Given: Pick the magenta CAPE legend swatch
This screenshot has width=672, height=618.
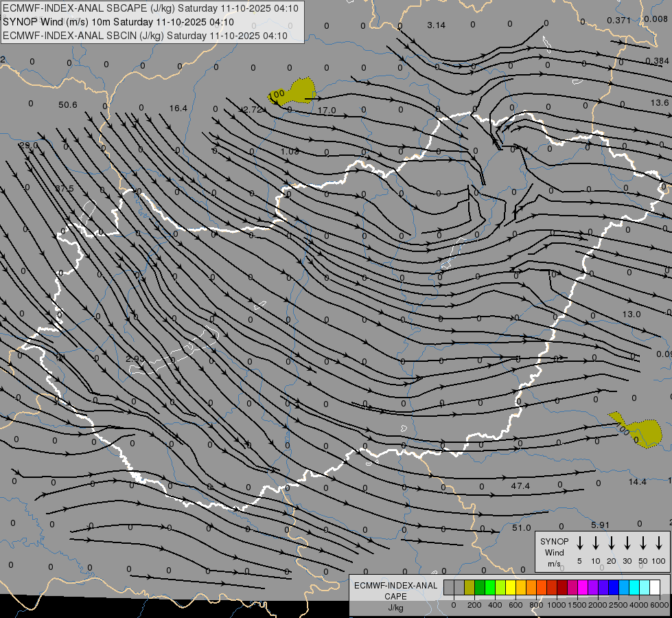Looking at the screenshot, I should 583,587.
